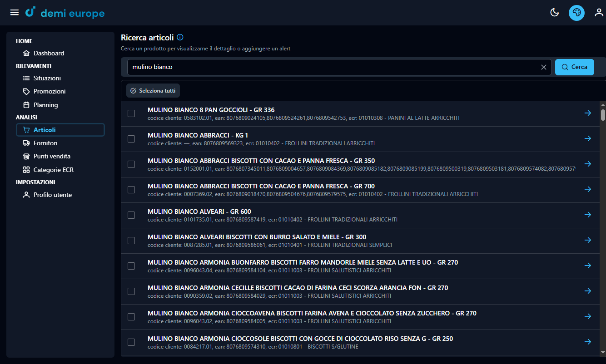Click MULINO BIANCO ARMONIA CECILLE item title
Viewport: 606px width, 364px height.
(x=298, y=288)
